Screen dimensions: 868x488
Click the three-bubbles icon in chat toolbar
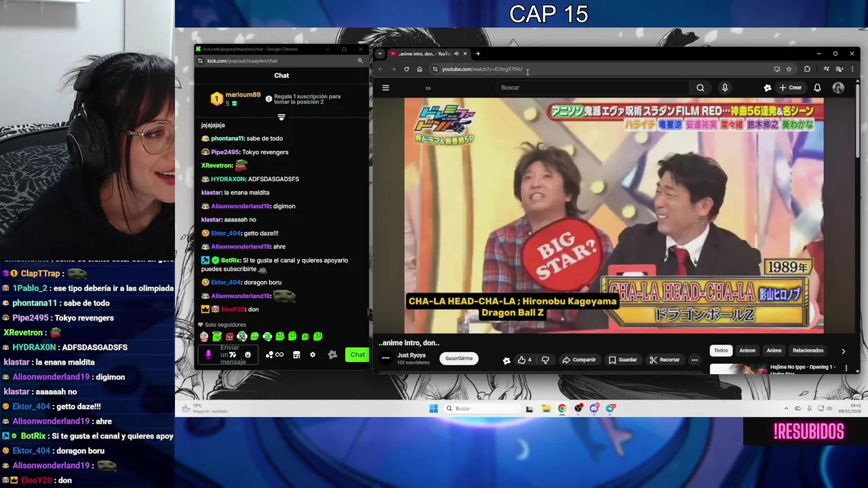point(269,354)
